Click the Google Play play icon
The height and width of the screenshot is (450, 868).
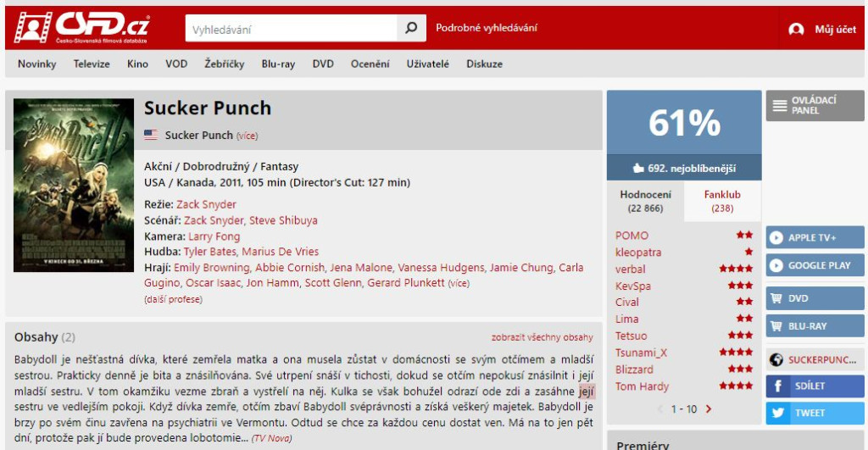[x=776, y=265]
